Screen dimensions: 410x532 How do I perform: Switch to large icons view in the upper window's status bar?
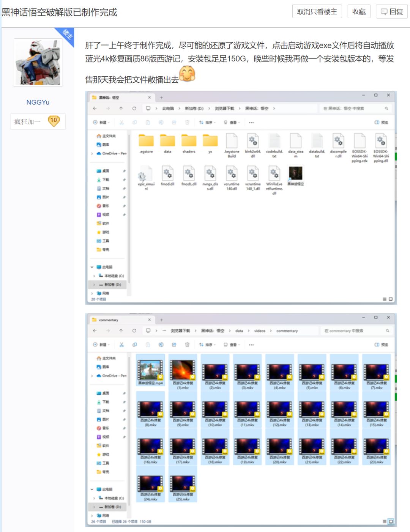click(x=391, y=299)
